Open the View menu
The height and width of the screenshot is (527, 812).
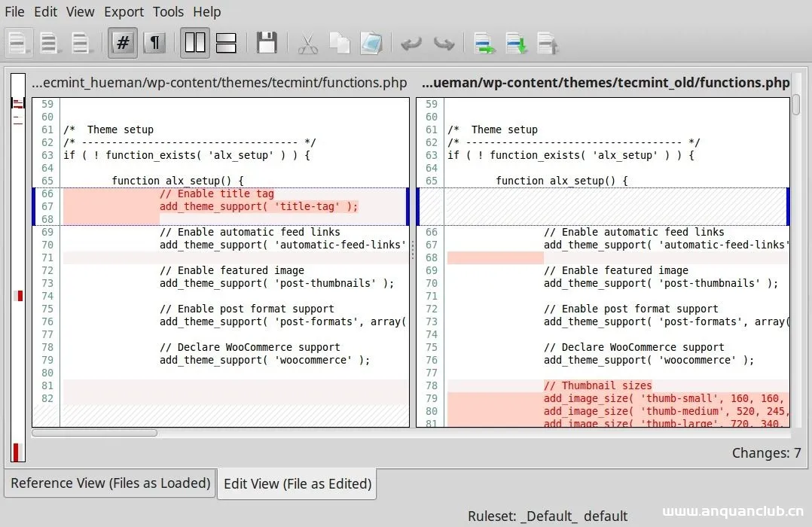tap(81, 11)
